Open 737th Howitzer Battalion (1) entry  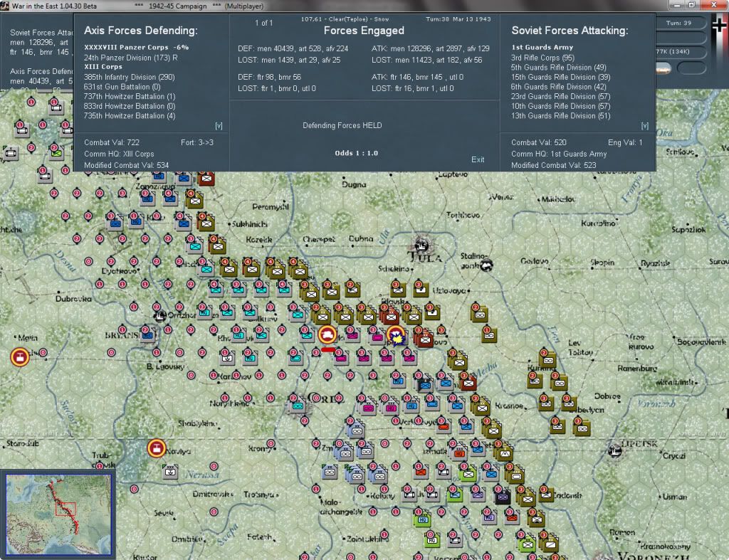point(130,97)
